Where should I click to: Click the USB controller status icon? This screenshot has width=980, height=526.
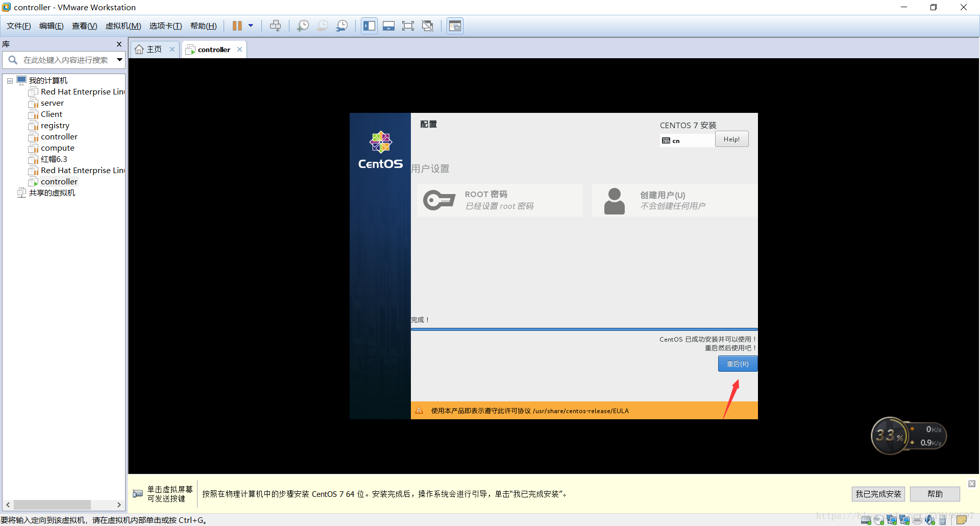(x=943, y=520)
